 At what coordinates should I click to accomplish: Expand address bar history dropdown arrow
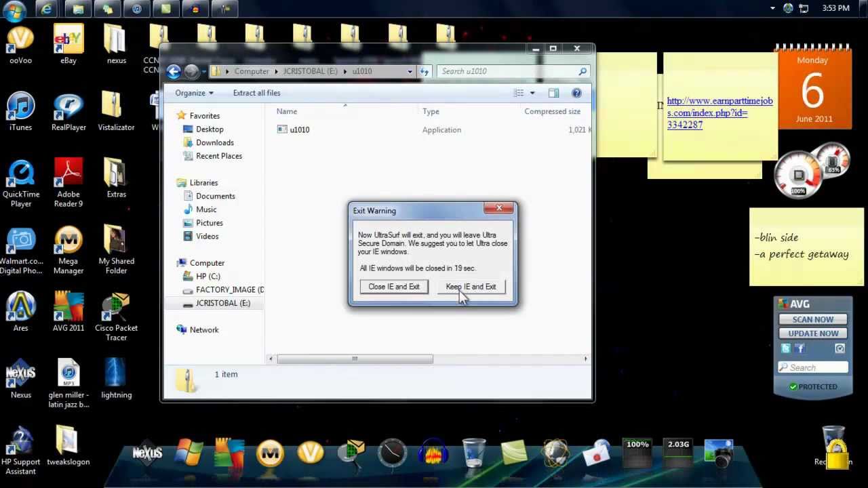(x=410, y=71)
